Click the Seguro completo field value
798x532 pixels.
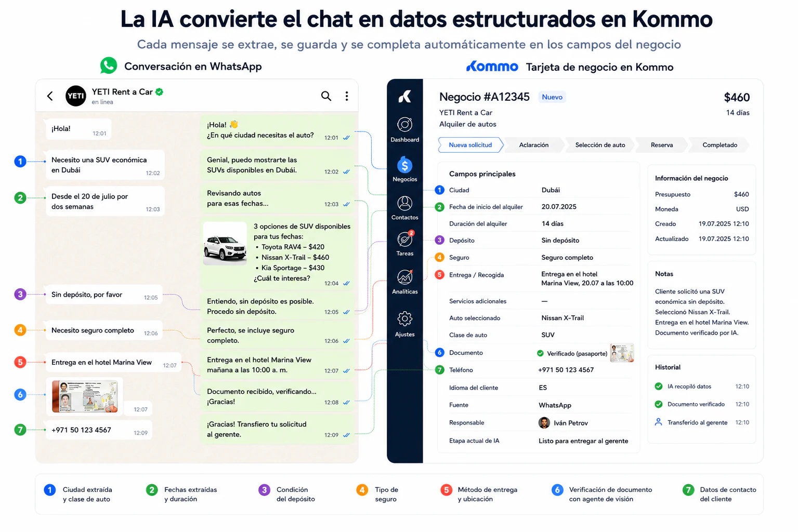coord(567,258)
